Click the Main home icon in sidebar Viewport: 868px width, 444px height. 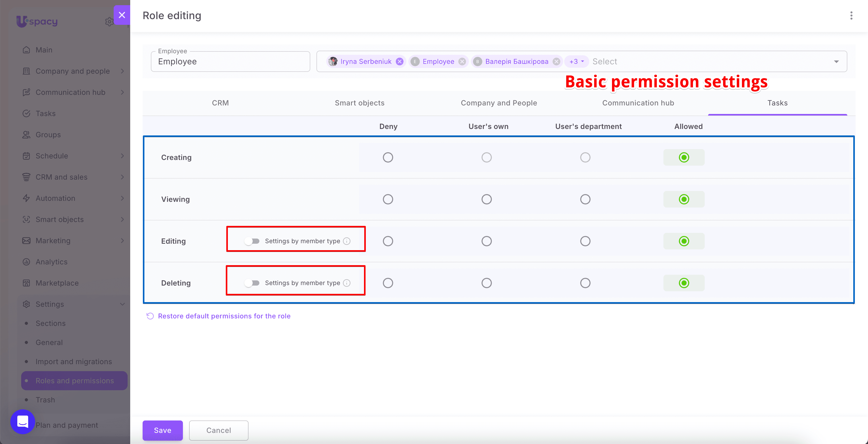[x=26, y=50]
